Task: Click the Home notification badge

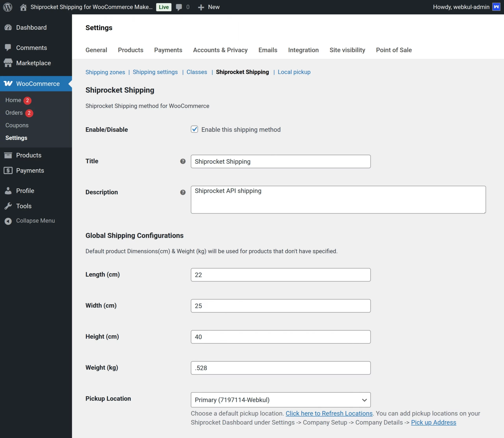Action: tap(27, 101)
